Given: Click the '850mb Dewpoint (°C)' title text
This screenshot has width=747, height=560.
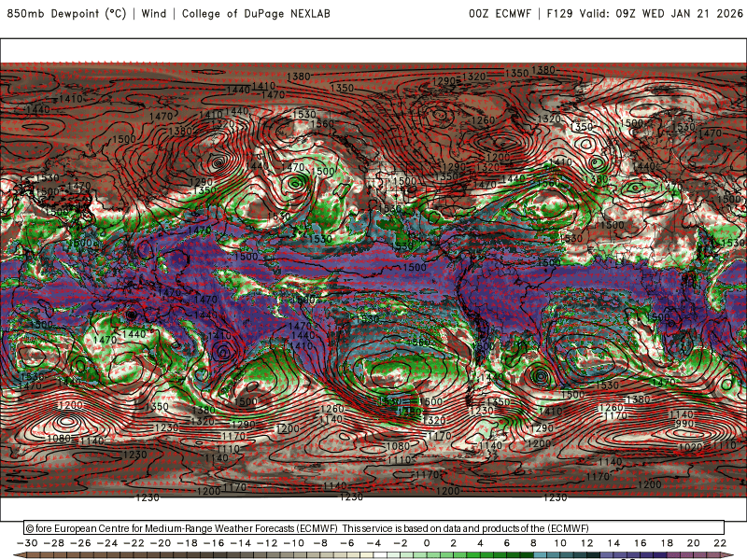Looking at the screenshot, I should tap(66, 13).
